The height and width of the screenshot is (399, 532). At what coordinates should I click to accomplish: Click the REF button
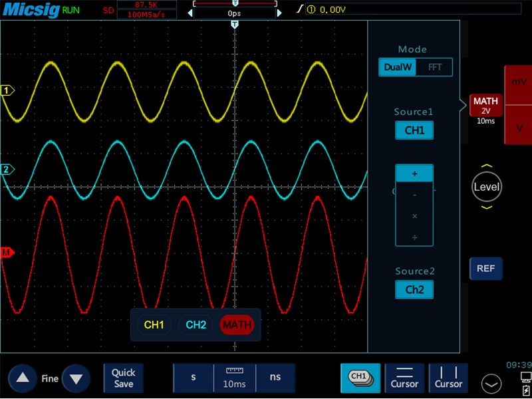pos(485,269)
